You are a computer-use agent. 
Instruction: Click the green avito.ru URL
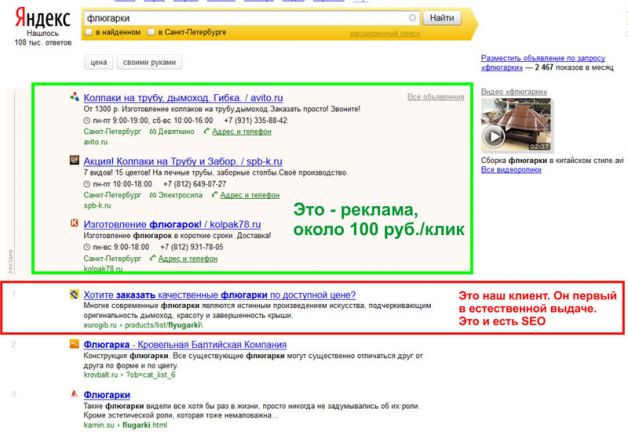point(95,142)
